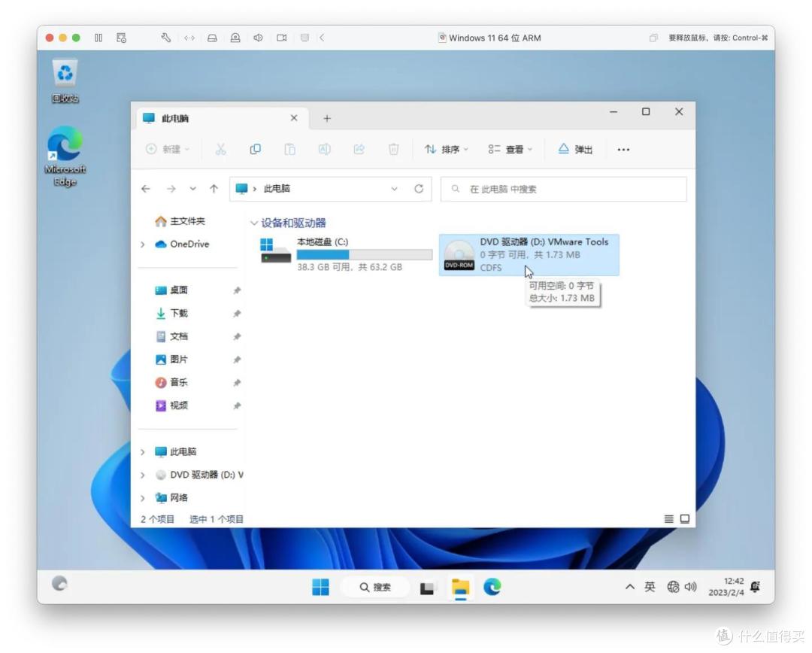Select OneDrive in the sidebar
Viewport: 812px width, 653px height.
182,244
